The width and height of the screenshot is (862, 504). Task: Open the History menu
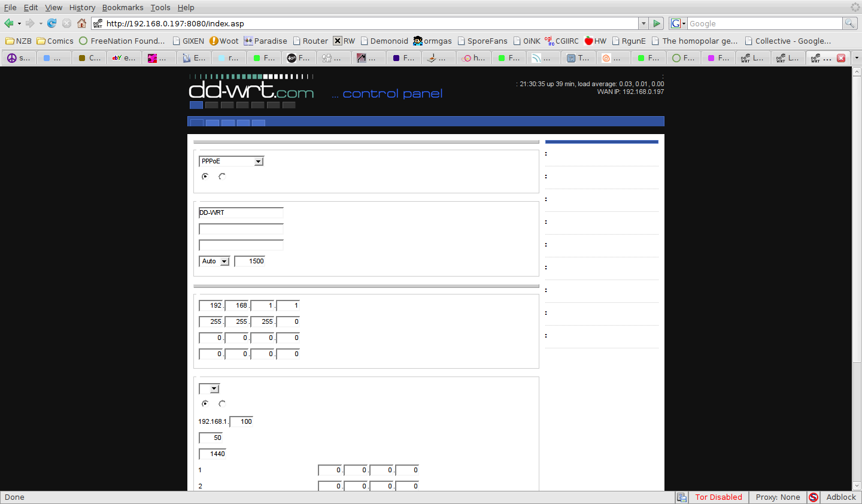tap(82, 7)
